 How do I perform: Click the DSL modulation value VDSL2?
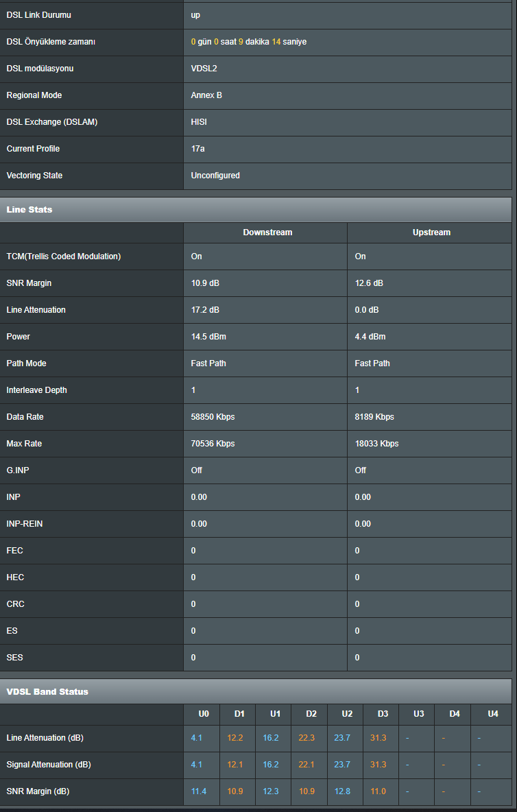(x=204, y=69)
